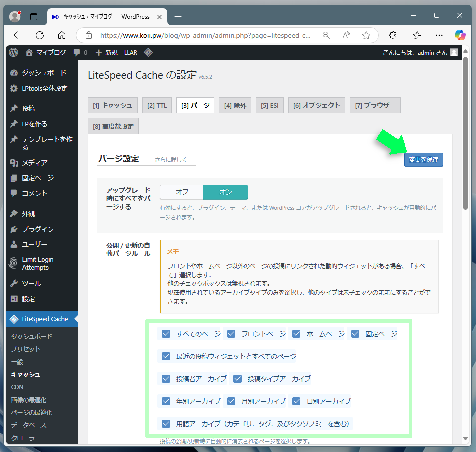Open browser profile avatar
This screenshot has height=452, width=476.
pos(15,16)
